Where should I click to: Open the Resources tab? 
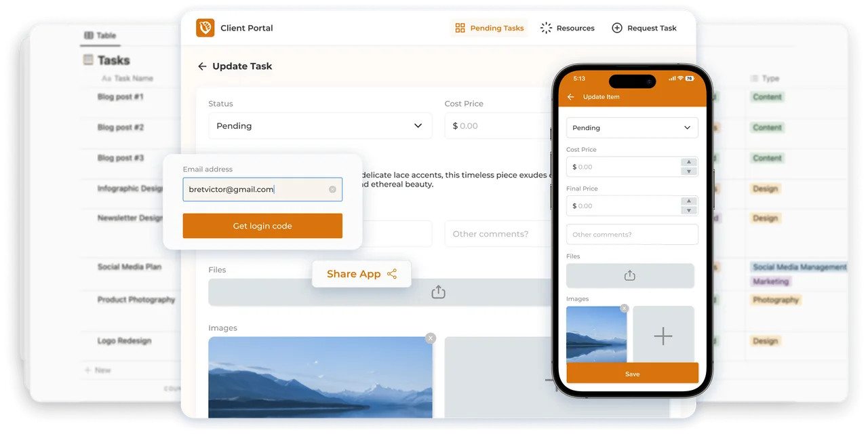pyautogui.click(x=568, y=28)
